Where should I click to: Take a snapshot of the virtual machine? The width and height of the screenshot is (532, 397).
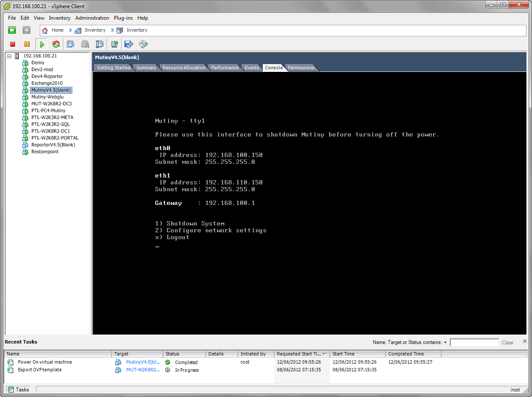click(x=71, y=44)
